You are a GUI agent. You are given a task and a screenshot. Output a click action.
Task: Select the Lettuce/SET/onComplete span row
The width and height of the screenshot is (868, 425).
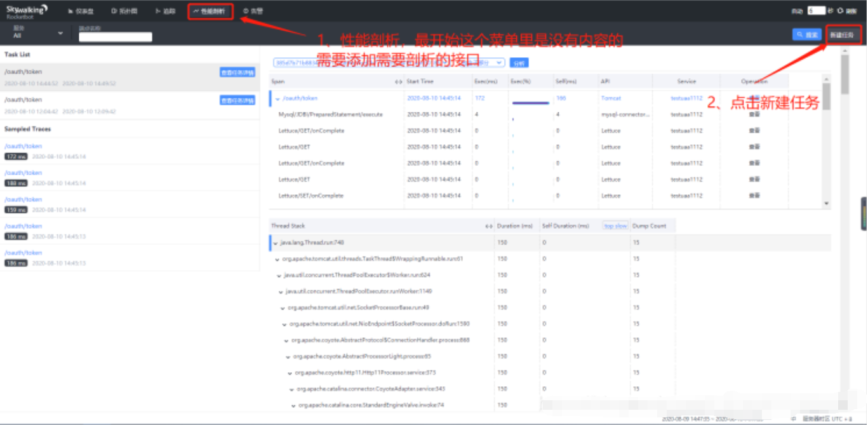[x=549, y=196]
